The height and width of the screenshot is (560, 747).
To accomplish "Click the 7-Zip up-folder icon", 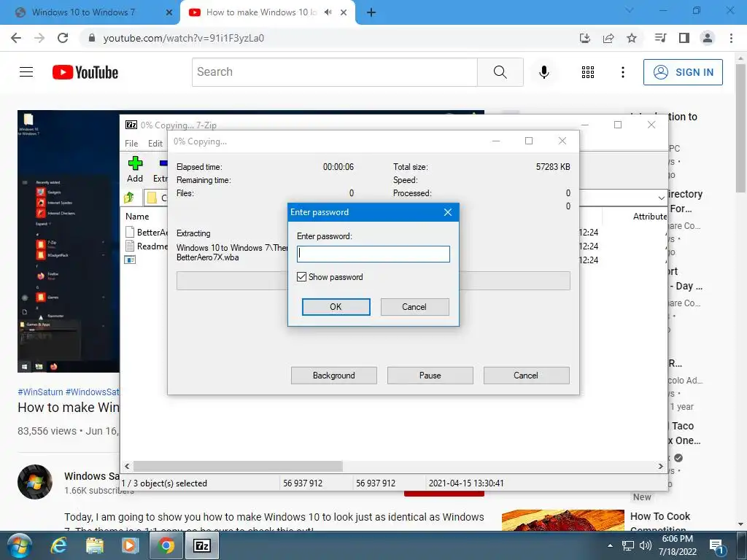I will [x=129, y=197].
